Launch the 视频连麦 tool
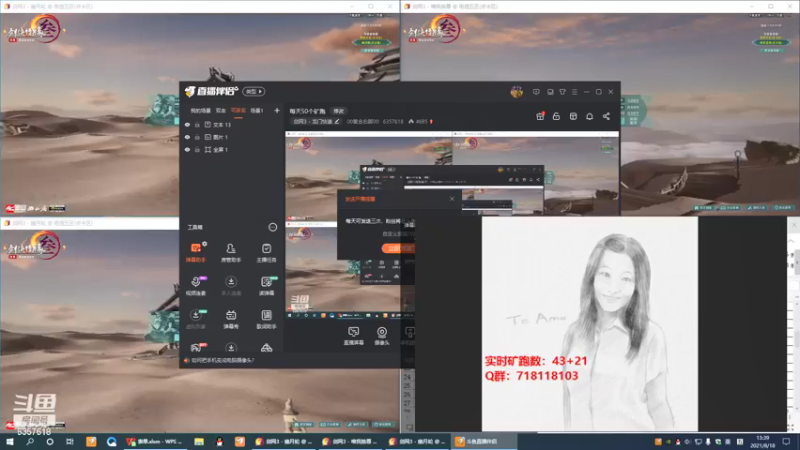800x450 pixels. [195, 286]
